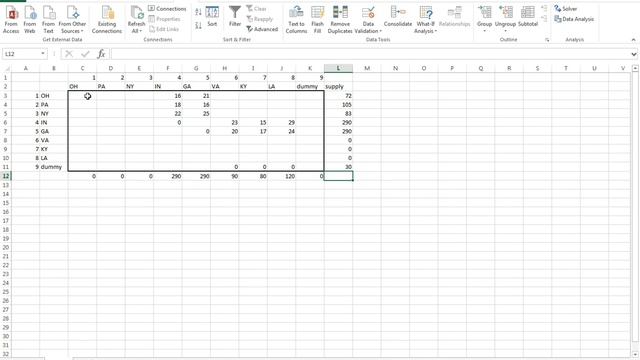Import data From Web

pyautogui.click(x=30, y=19)
